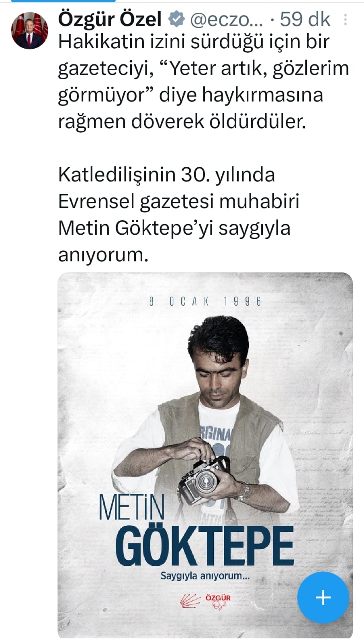Tap the blue compose plus button

click(323, 598)
